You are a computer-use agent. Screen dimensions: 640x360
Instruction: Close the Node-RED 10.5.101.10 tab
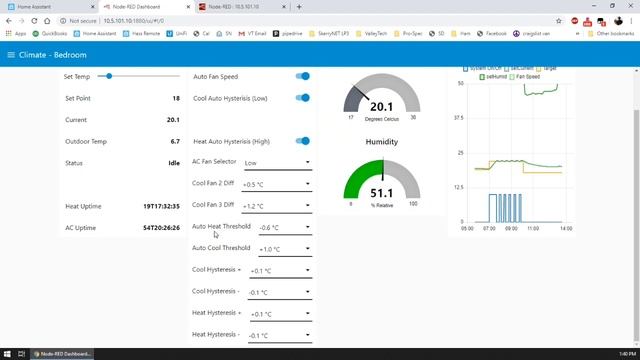click(x=284, y=7)
